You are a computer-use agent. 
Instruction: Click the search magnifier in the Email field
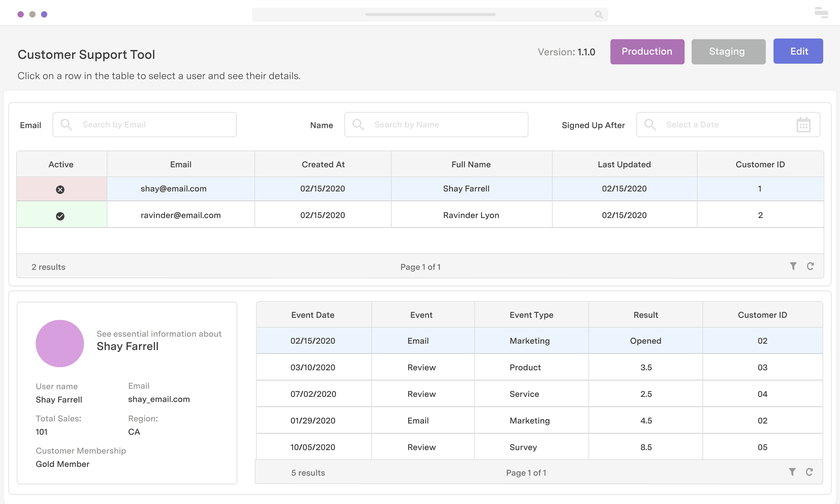(x=66, y=124)
